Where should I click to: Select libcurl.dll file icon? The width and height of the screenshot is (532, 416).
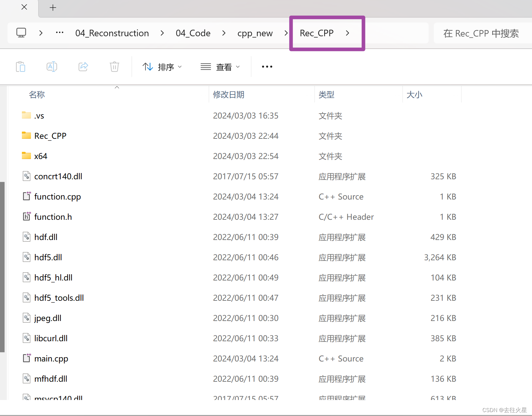tap(27, 338)
